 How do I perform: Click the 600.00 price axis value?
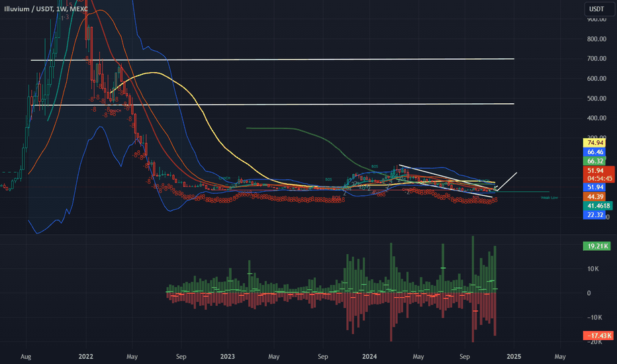(x=596, y=79)
